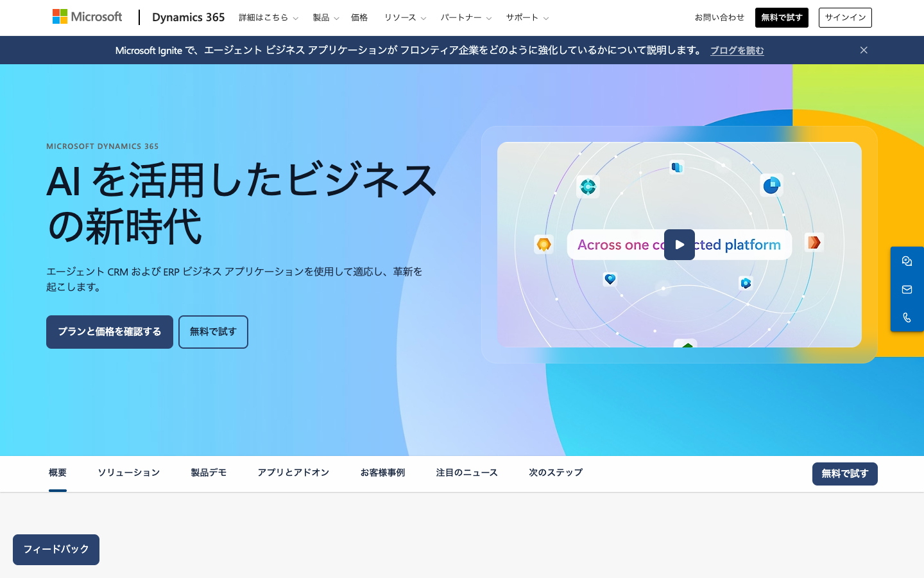The width and height of the screenshot is (924, 578).
Task: Open the リソース dropdown
Action: point(405,18)
